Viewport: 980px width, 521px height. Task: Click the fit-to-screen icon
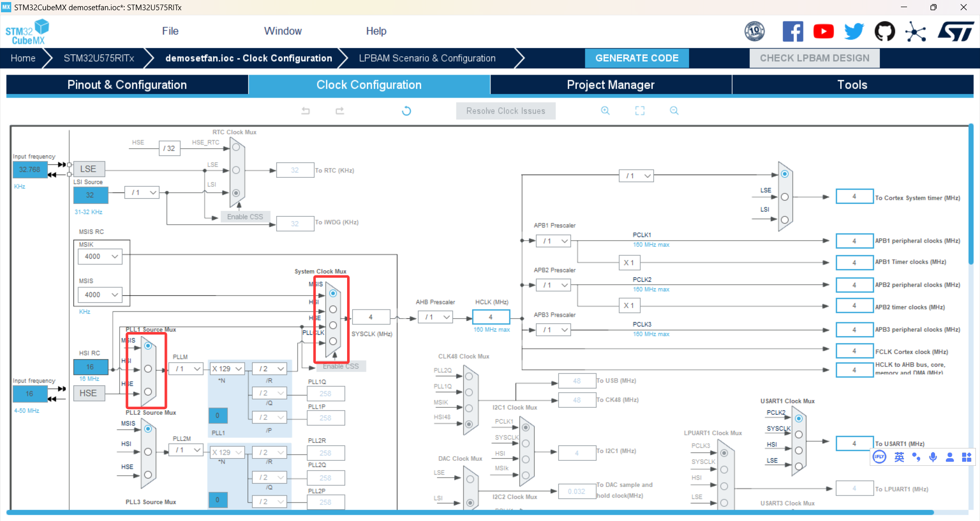[640, 111]
